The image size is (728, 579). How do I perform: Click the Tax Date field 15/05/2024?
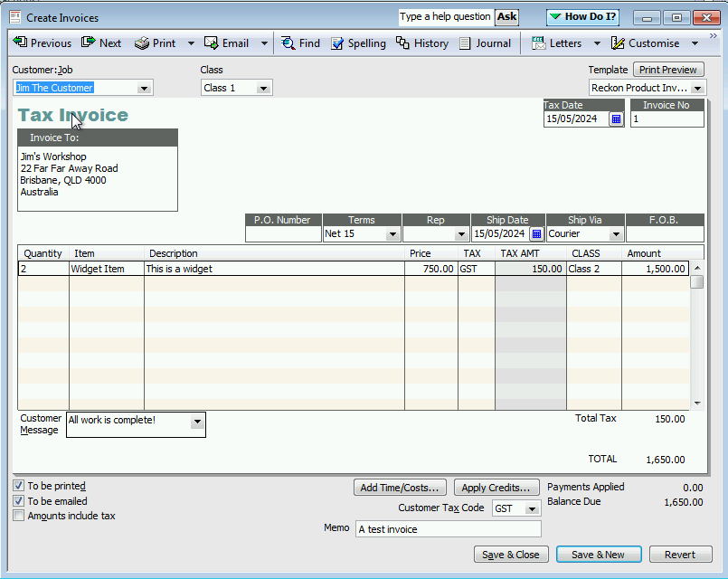click(576, 119)
